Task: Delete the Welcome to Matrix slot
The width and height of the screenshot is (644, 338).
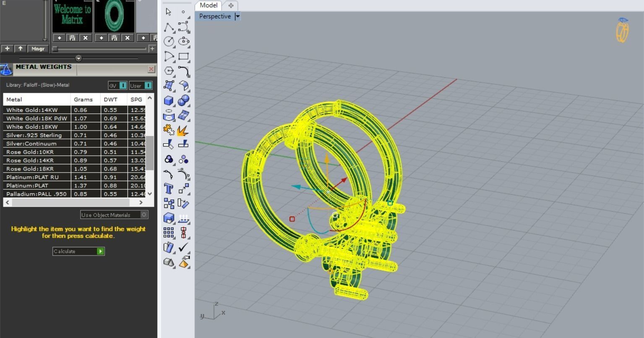Action: 86,38
